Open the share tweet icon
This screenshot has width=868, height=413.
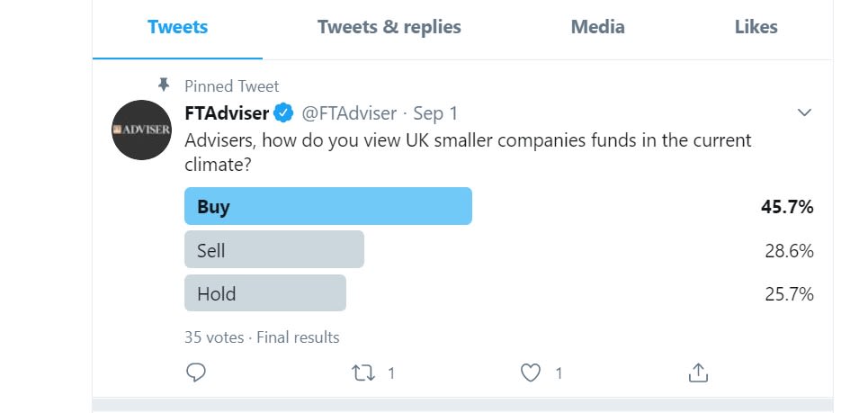[698, 373]
